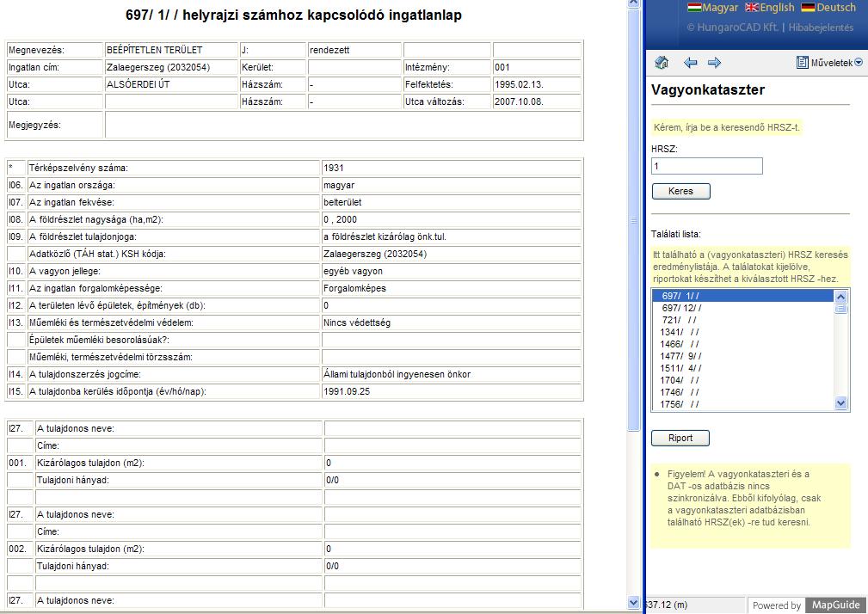Open the HungaroCAD Kft. link
This screenshot has height=614, width=868.
[x=732, y=28]
